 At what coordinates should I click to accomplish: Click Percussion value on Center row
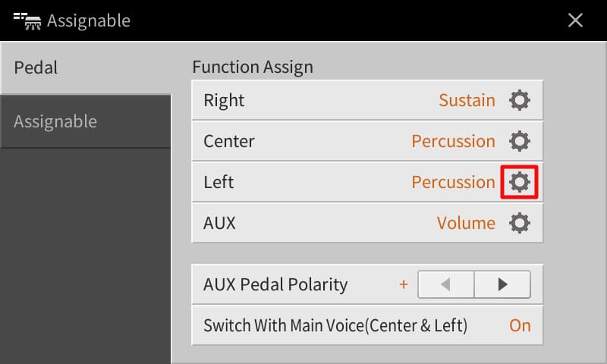pyautogui.click(x=453, y=141)
